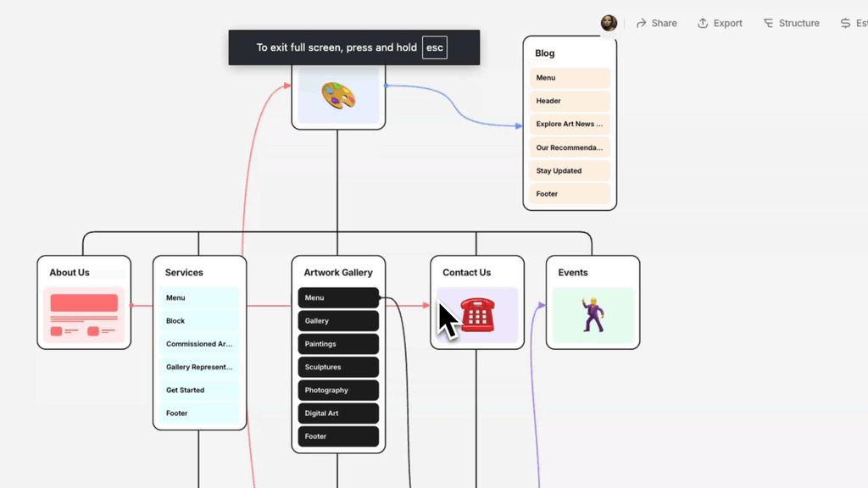Click the Share label
The image size is (868, 488).
(665, 23)
